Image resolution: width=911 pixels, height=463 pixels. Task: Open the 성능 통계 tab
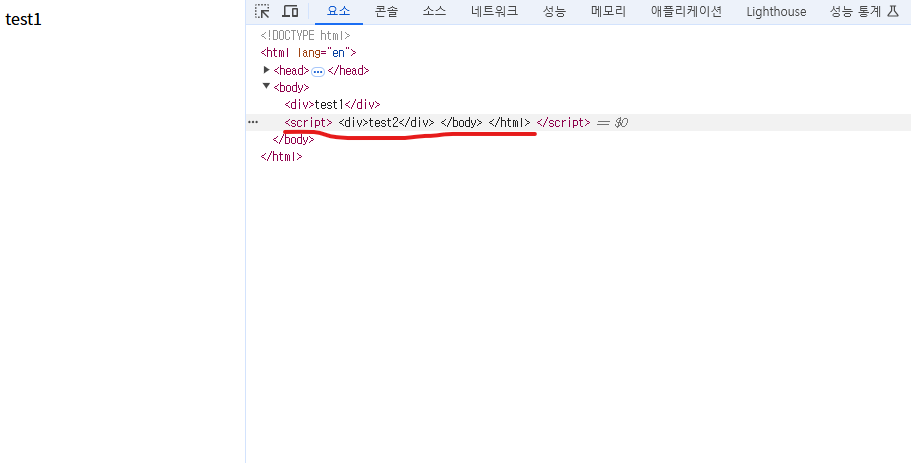point(865,11)
